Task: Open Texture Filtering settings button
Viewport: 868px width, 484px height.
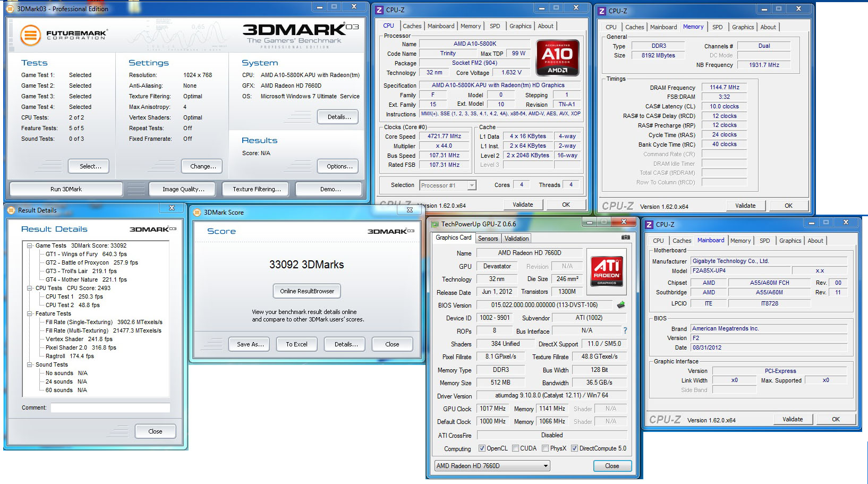Action: coord(257,189)
